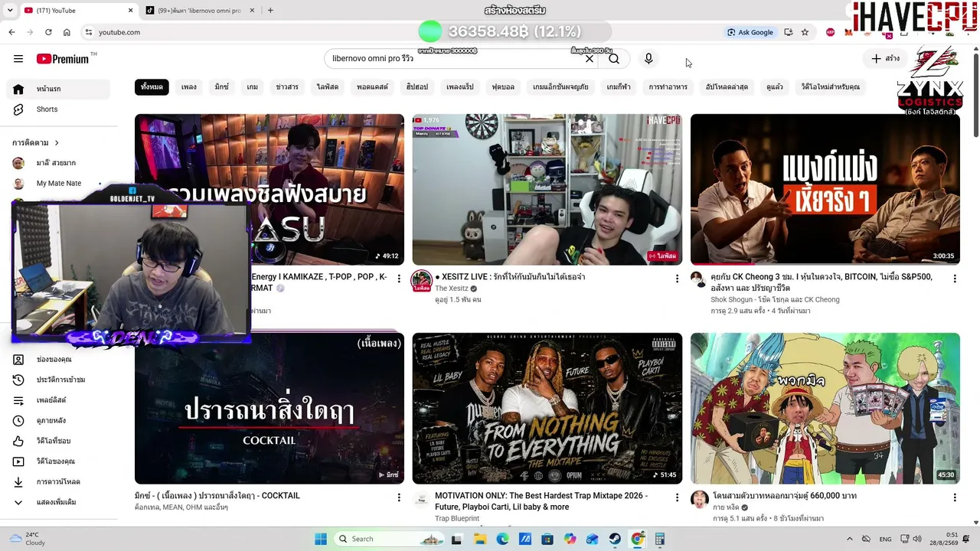Open the MetaMask fox extension
The image size is (980, 551).
point(848,32)
